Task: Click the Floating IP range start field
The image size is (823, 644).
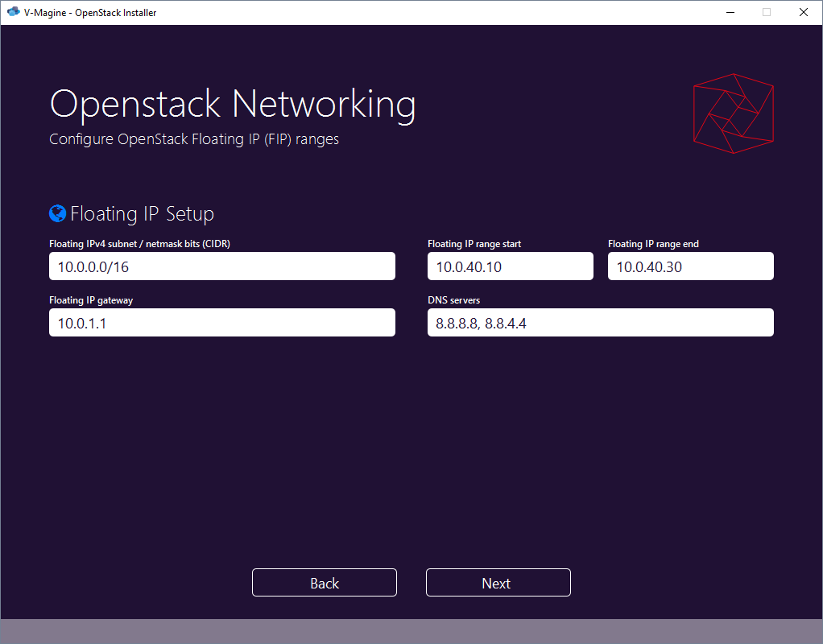Action: [510, 266]
